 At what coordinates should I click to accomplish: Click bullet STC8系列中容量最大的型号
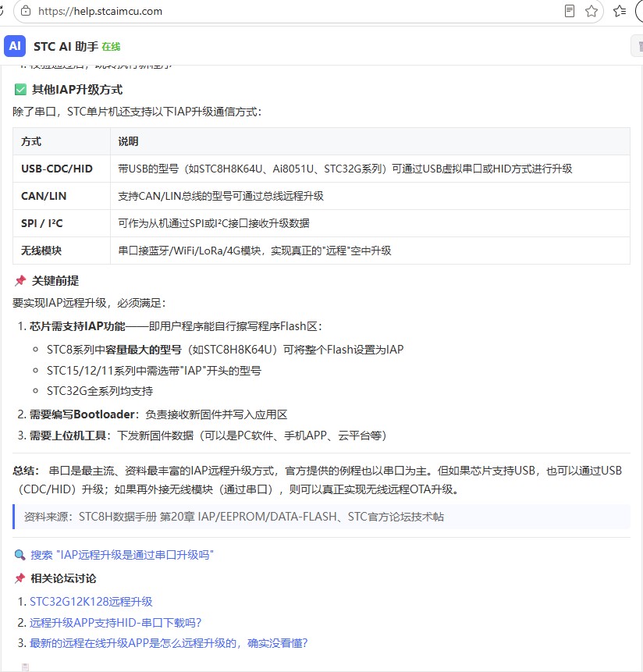(226, 350)
